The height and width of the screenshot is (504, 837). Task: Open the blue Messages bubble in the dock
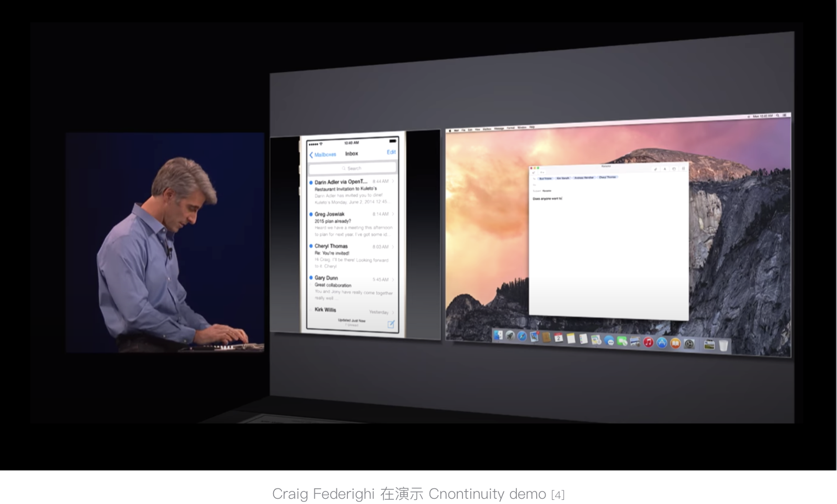[609, 340]
